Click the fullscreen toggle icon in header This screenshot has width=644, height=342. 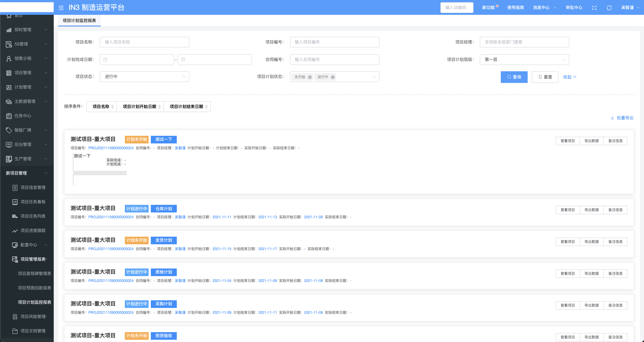click(594, 8)
